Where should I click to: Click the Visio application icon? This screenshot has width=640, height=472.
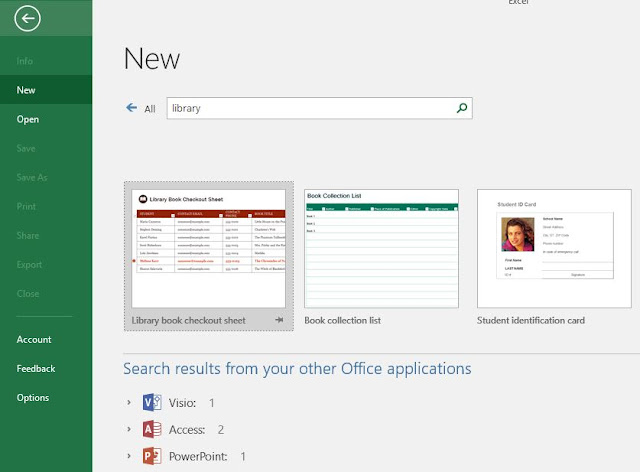click(x=152, y=403)
